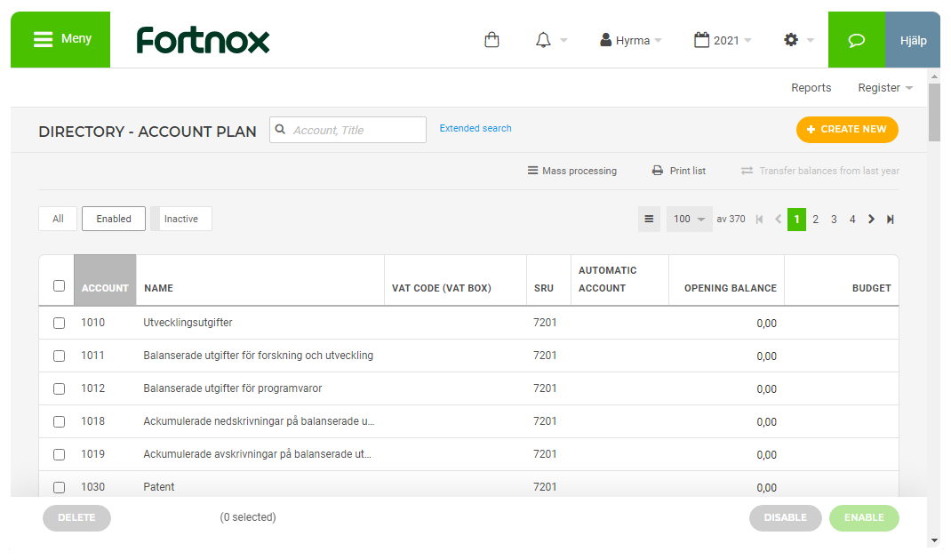The height and width of the screenshot is (560, 951).
Task: Open the shopping bag icon
Action: click(491, 40)
